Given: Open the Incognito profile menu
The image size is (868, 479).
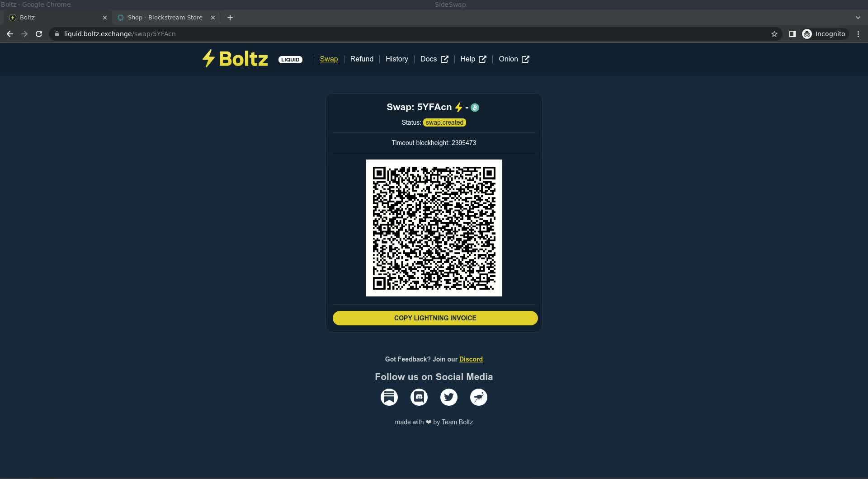Looking at the screenshot, I should click(824, 34).
